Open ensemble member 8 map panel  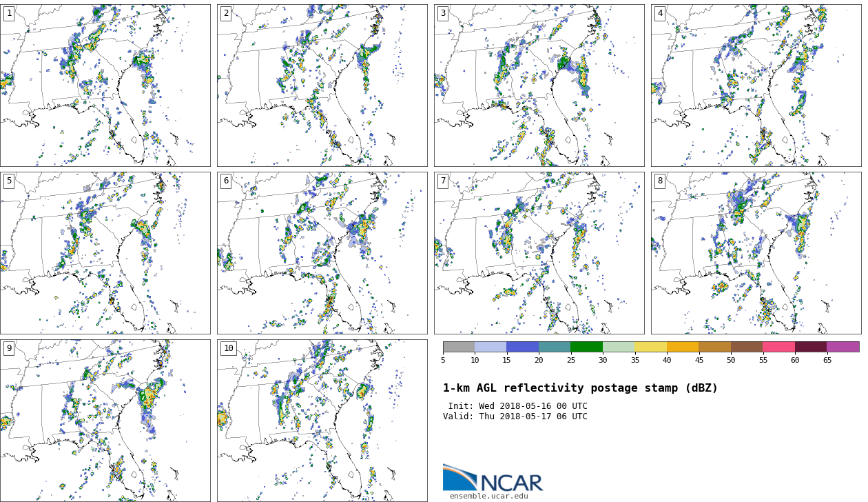756,253
